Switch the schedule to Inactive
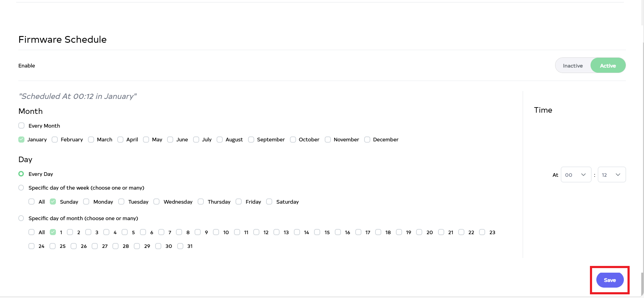 573,66
